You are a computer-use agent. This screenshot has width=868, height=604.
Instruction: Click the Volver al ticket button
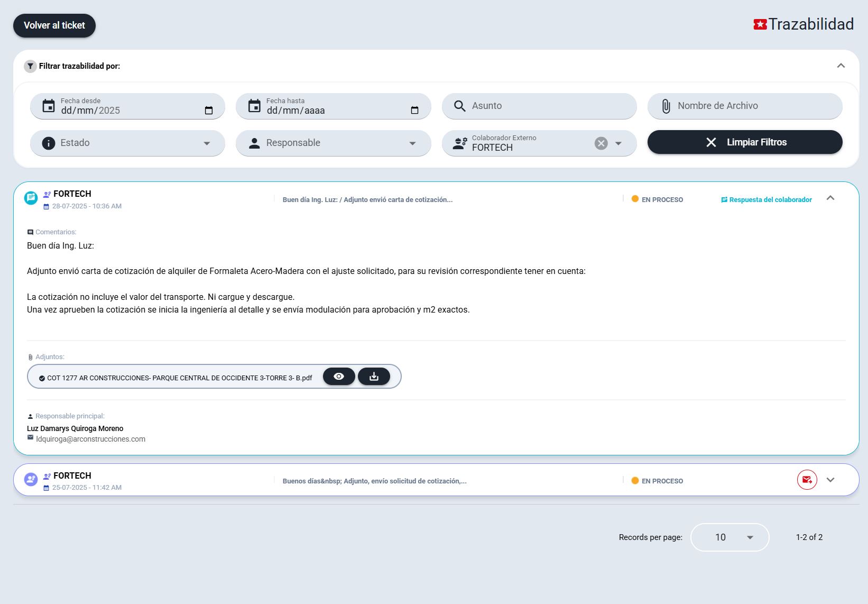(54, 25)
